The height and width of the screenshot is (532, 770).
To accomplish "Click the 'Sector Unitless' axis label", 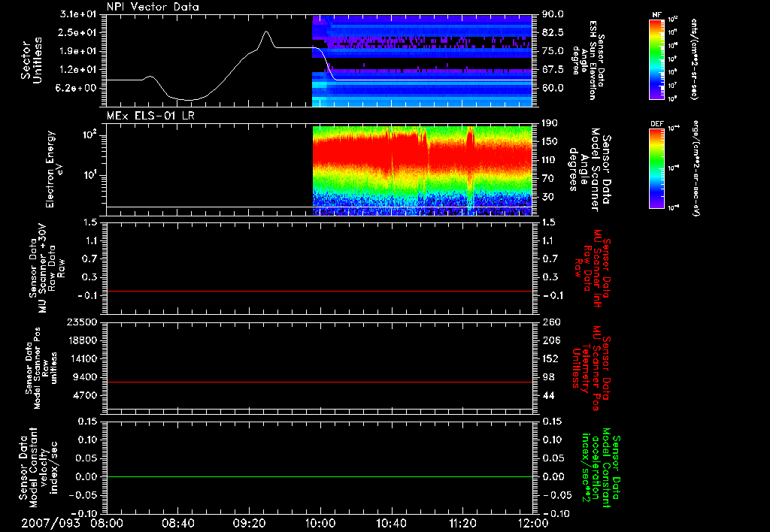I will (32, 60).
